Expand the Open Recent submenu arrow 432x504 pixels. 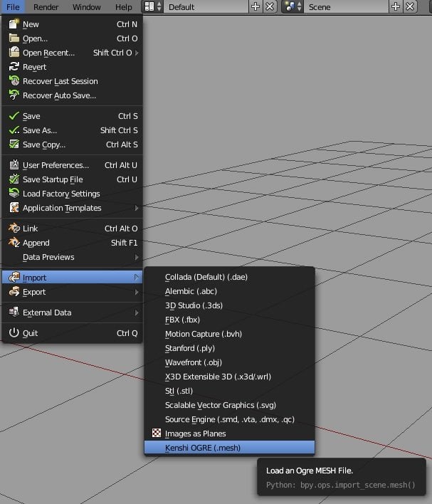coord(137,53)
